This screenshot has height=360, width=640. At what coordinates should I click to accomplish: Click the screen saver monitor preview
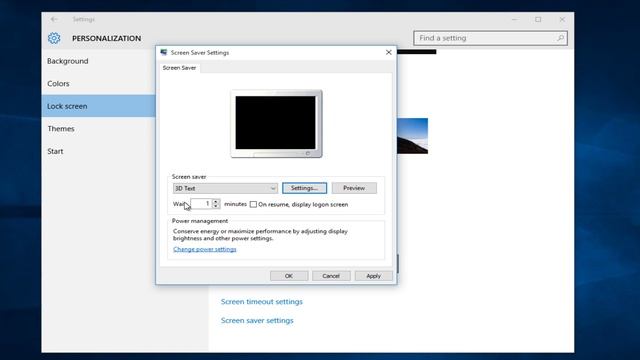tap(276, 123)
